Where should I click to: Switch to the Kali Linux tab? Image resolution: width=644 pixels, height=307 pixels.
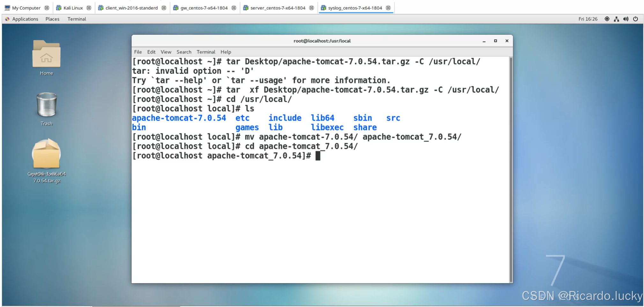[73, 8]
